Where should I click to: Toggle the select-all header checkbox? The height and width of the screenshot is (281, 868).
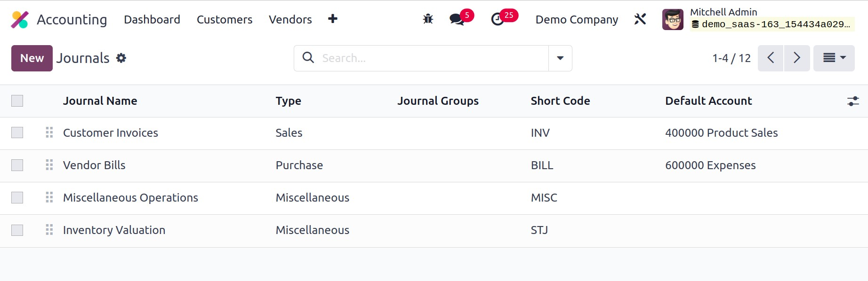17,101
